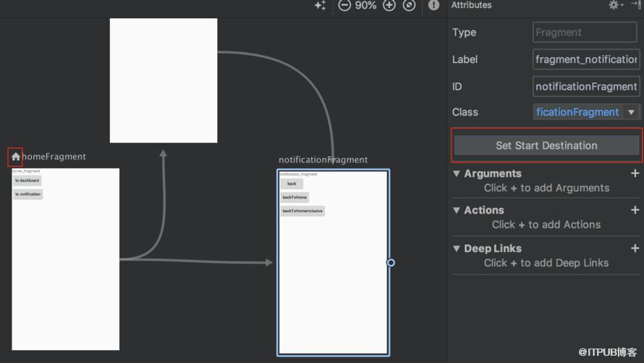644x363 pixels.
Task: Click the Set Start Destination button
Action: [x=546, y=146]
